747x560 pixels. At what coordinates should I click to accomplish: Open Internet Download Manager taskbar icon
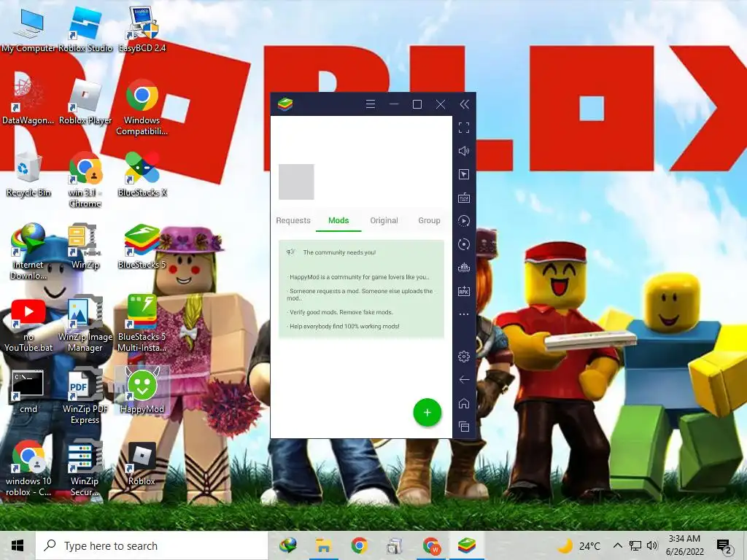(287, 545)
